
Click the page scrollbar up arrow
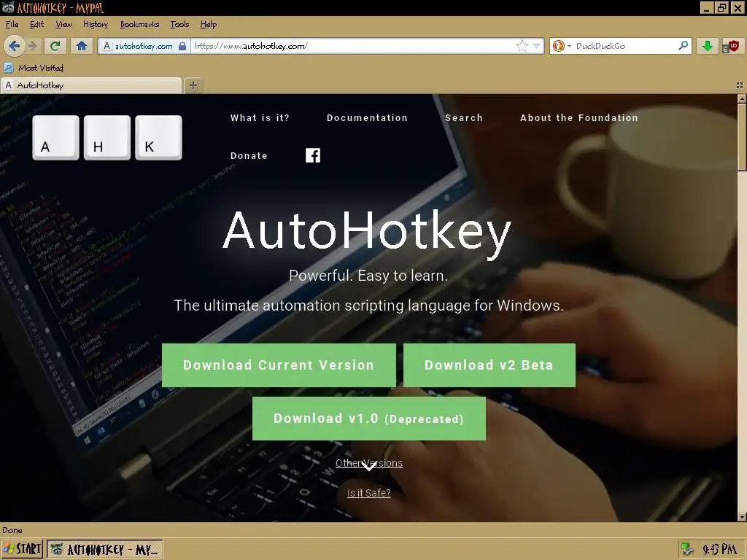pos(742,98)
